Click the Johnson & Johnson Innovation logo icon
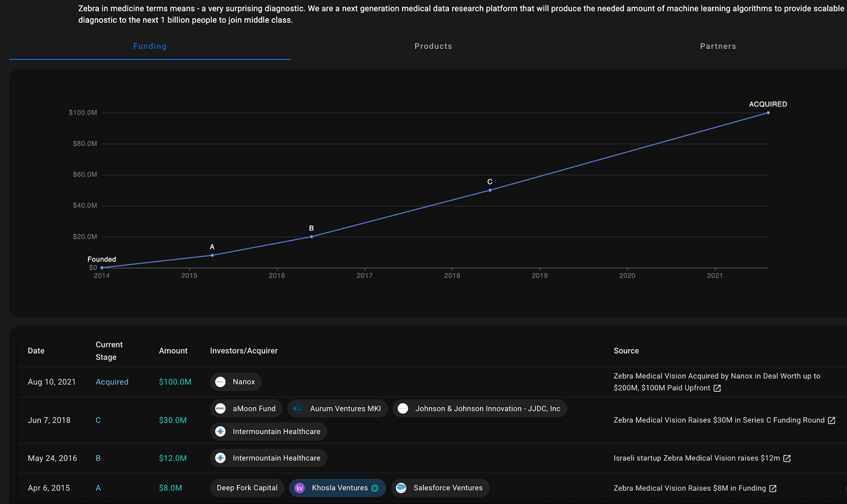The height and width of the screenshot is (504, 847). coord(403,409)
